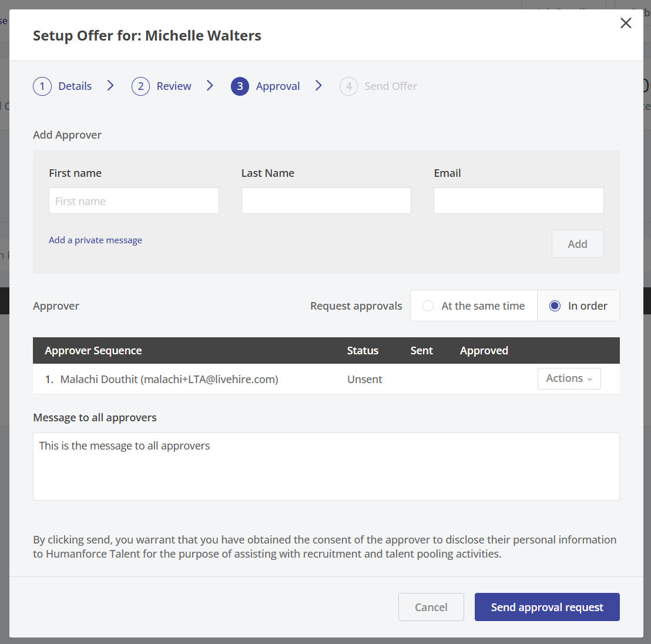The height and width of the screenshot is (644, 651).
Task: Focus the First name input field
Action: [x=134, y=201]
